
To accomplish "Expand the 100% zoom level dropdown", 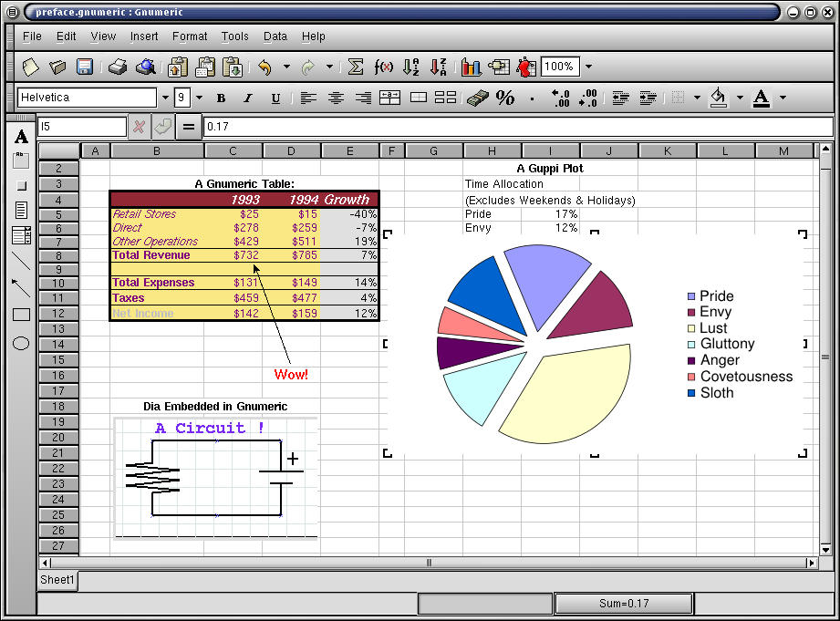I will (x=588, y=67).
